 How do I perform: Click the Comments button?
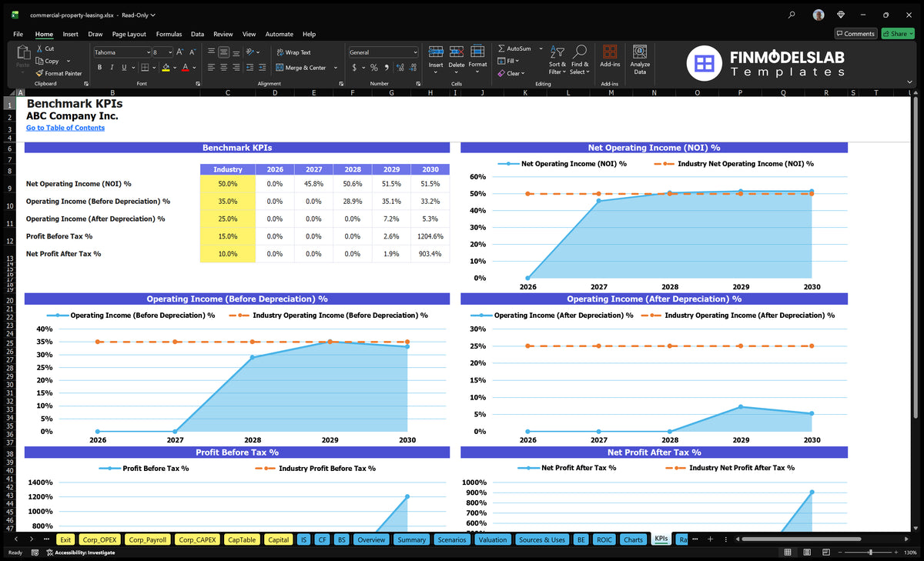point(855,34)
